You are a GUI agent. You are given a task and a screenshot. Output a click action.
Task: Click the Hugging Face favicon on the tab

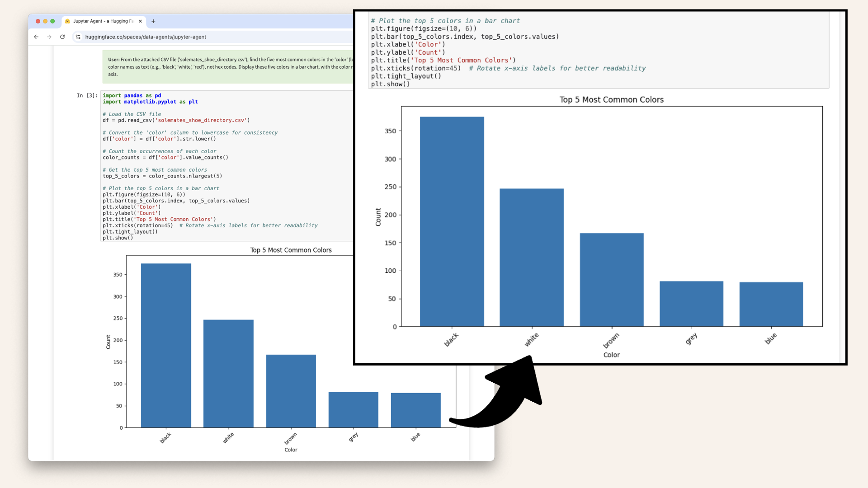(x=67, y=21)
